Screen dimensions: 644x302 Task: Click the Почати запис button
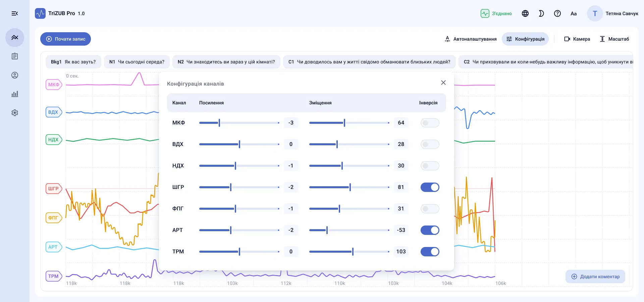coord(65,39)
